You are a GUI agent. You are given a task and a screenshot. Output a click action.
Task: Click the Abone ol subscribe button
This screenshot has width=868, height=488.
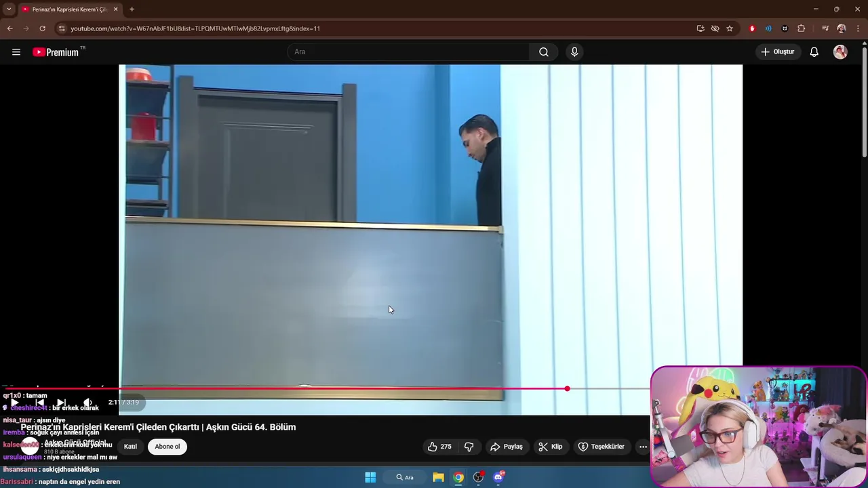[x=167, y=446]
